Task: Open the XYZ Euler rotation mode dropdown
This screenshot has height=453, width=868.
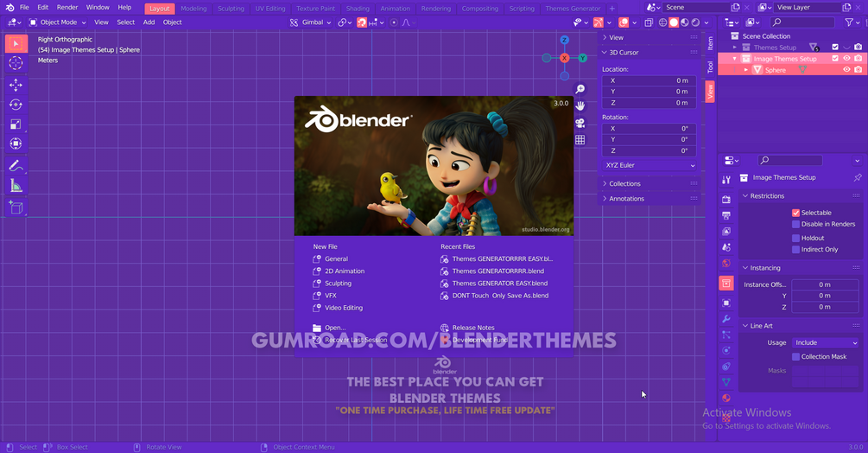Action: pos(649,166)
